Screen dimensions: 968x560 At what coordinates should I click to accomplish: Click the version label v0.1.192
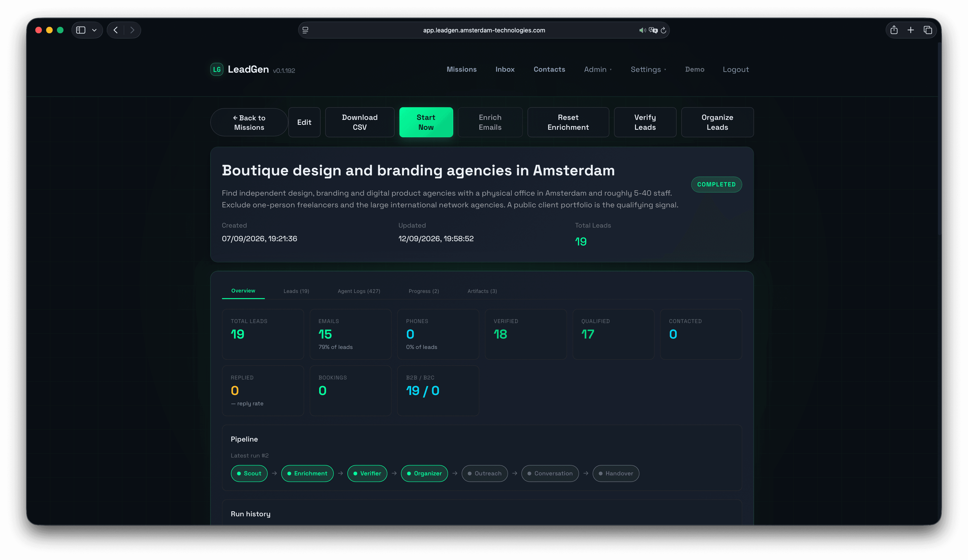click(x=284, y=71)
